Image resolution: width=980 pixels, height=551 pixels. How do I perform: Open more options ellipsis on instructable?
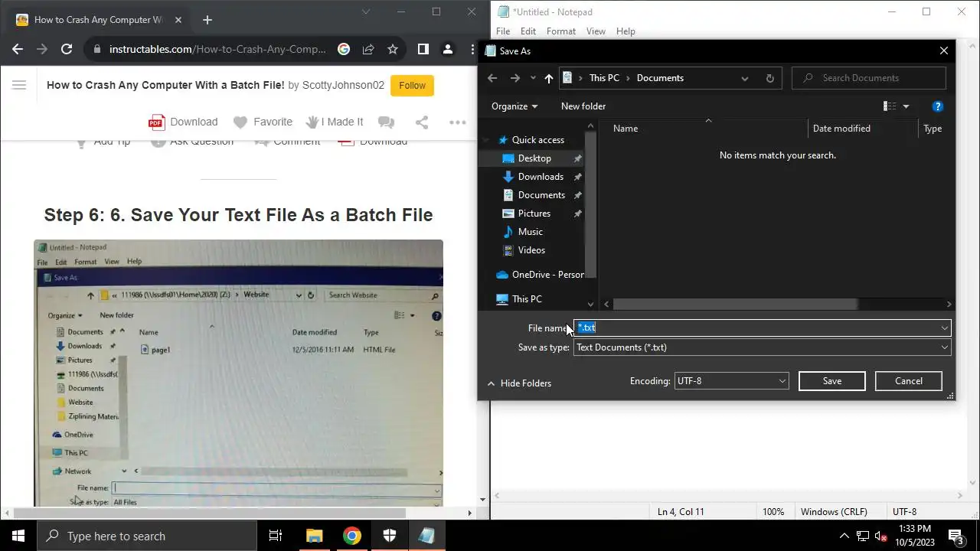[x=458, y=122]
